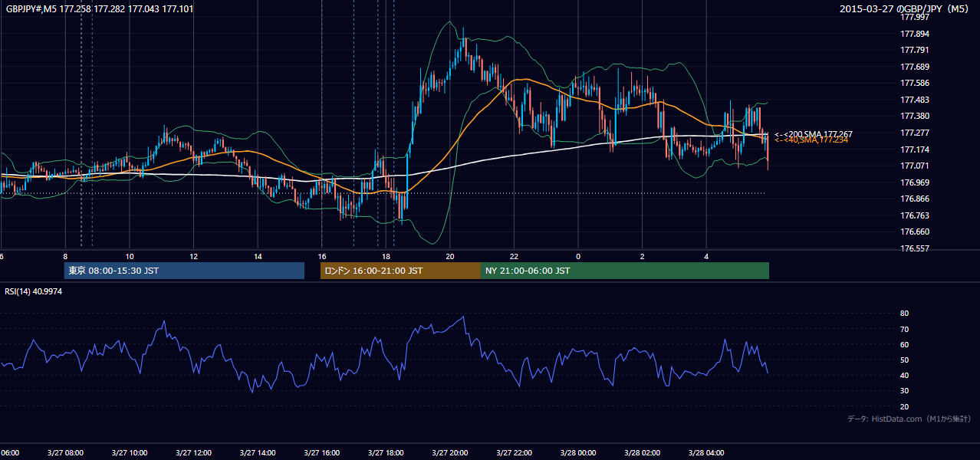Click price axis label 176.660
This screenshot has width=980, height=460.
(914, 232)
